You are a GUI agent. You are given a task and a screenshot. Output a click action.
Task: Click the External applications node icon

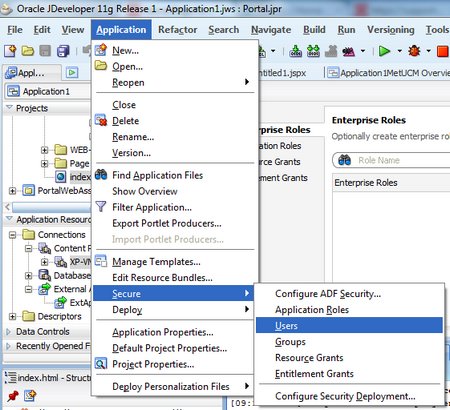(x=44, y=289)
